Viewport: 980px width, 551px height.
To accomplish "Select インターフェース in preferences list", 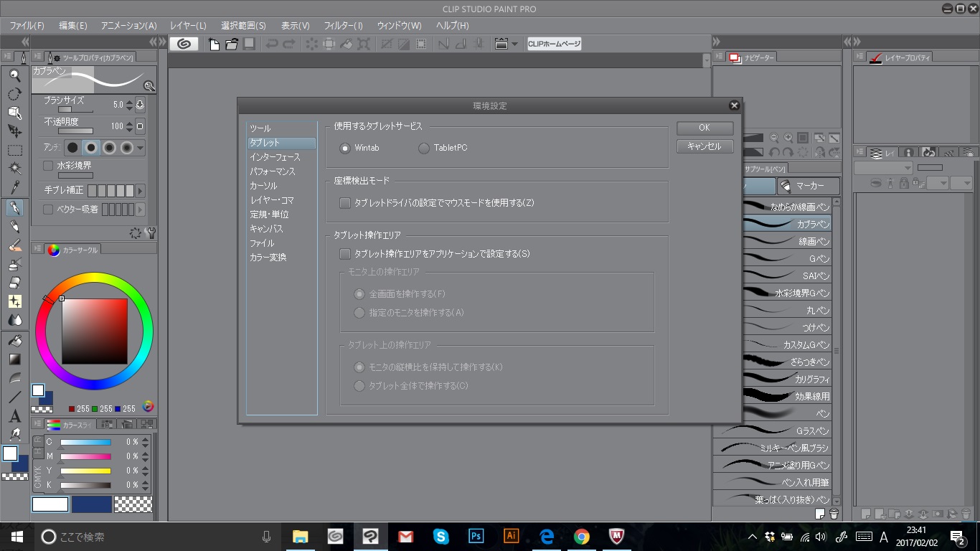I will (275, 157).
